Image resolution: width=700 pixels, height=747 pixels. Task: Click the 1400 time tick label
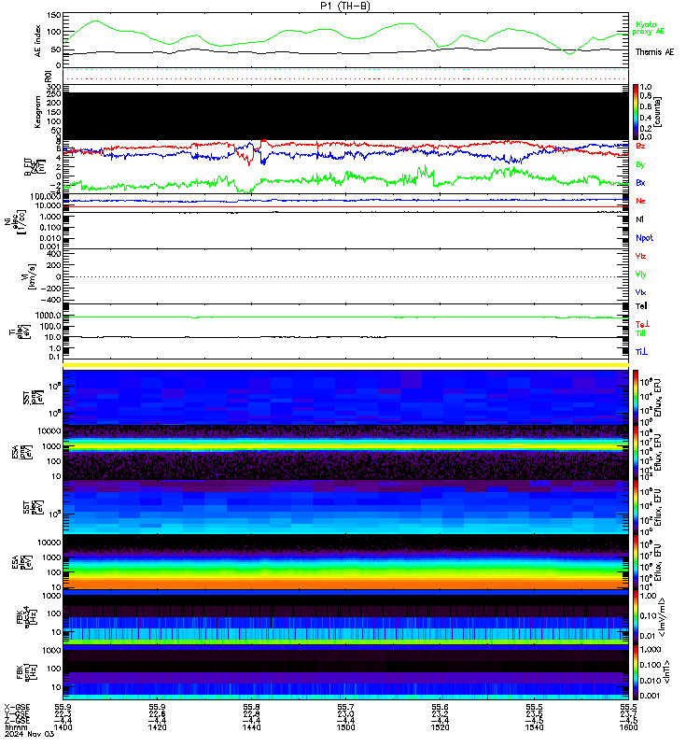[x=63, y=727]
